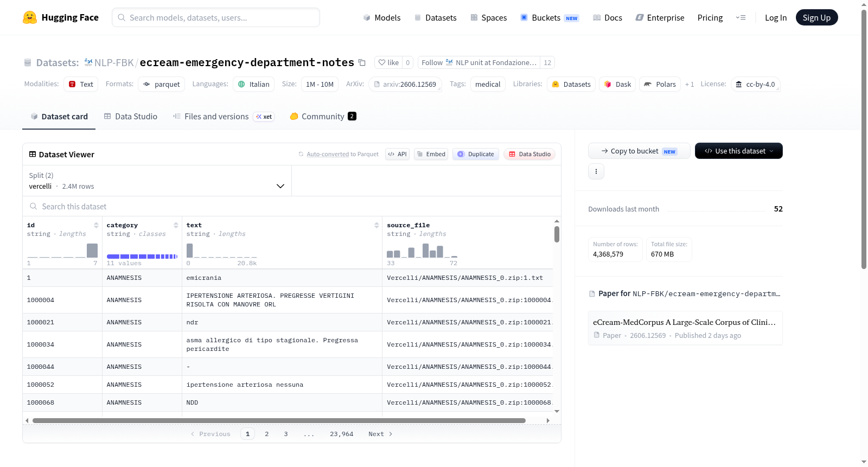Open the eCream-MedCorpus paper card

point(685,328)
